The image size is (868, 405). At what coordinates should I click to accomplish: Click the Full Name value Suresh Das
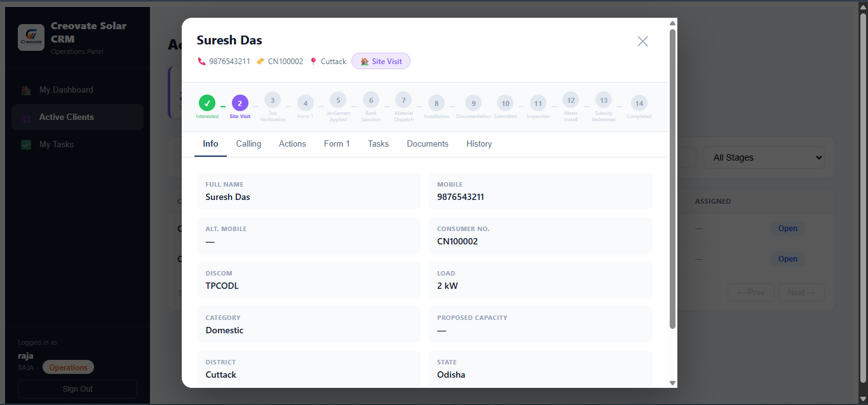click(228, 197)
